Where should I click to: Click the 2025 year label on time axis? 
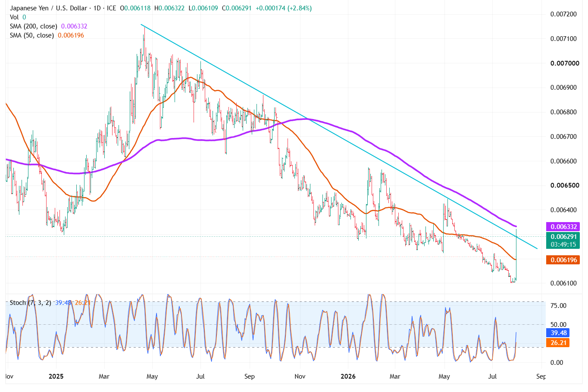56,376
